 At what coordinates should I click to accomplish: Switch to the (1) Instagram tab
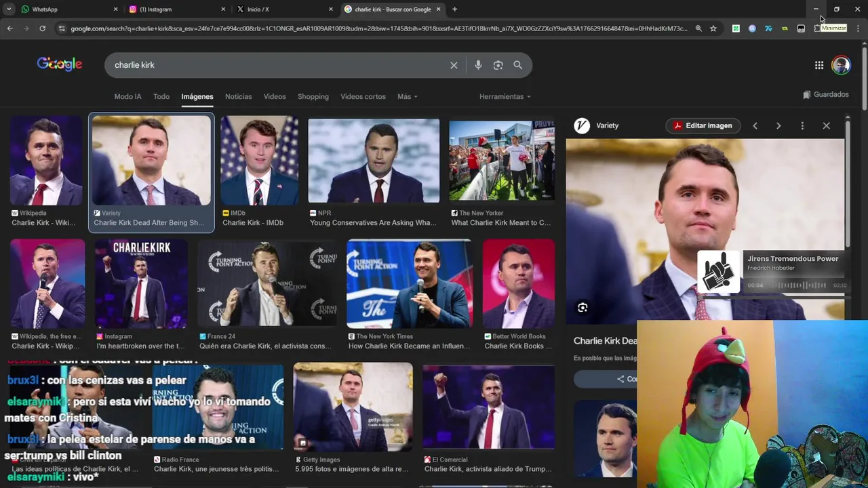point(177,9)
